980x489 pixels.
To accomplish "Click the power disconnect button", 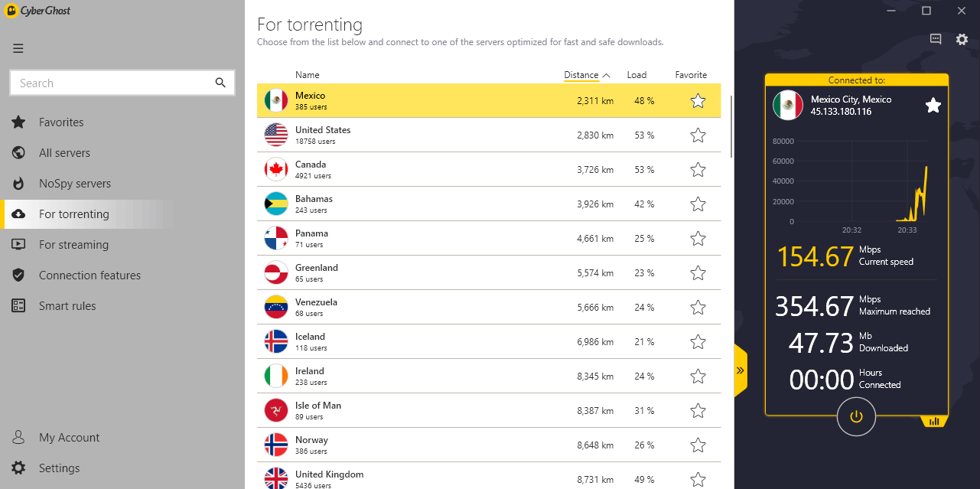I will click(856, 416).
